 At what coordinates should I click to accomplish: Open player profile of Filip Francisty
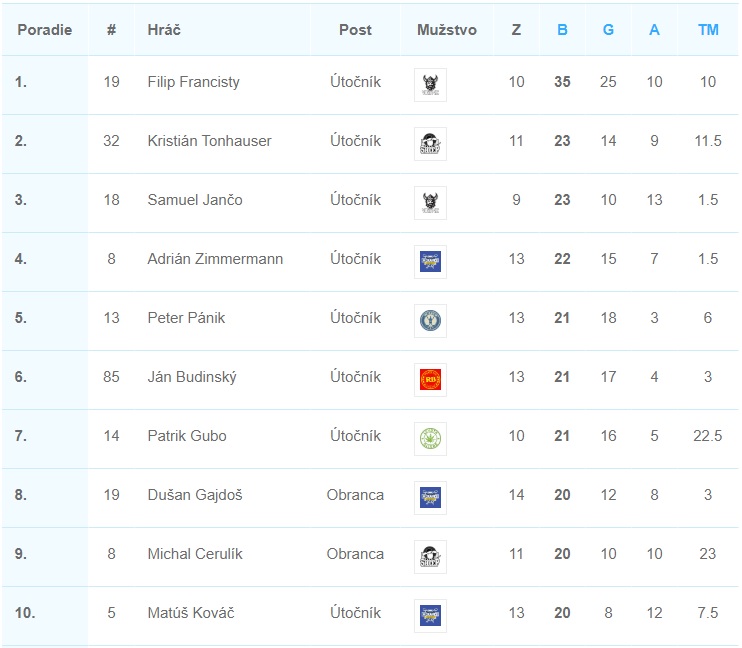click(194, 82)
